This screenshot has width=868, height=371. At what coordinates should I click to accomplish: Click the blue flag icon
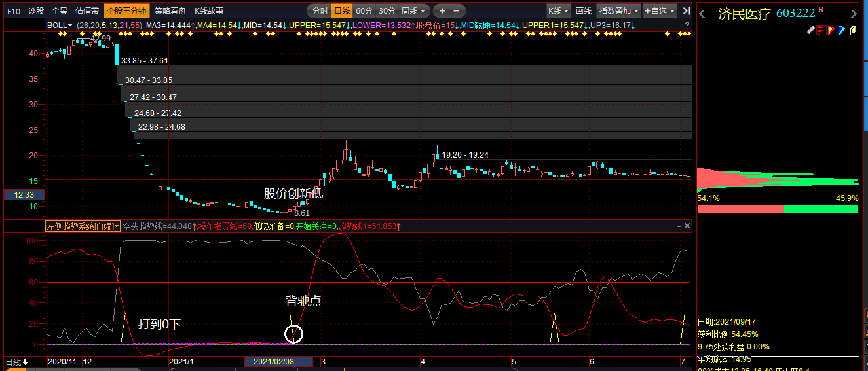(x=842, y=30)
